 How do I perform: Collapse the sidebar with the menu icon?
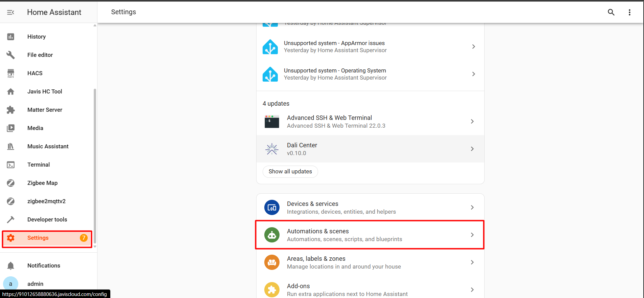[10, 13]
